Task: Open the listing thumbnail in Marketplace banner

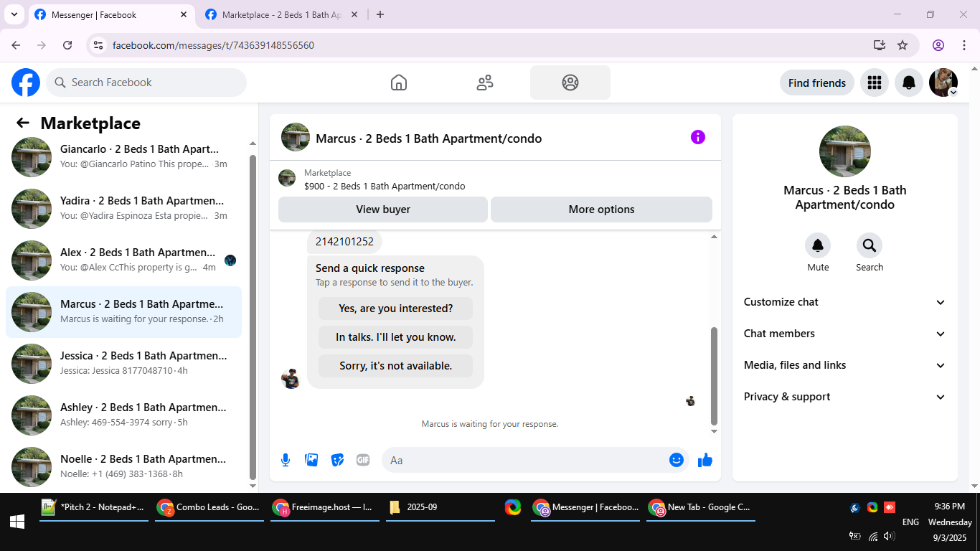Action: pyautogui.click(x=287, y=179)
